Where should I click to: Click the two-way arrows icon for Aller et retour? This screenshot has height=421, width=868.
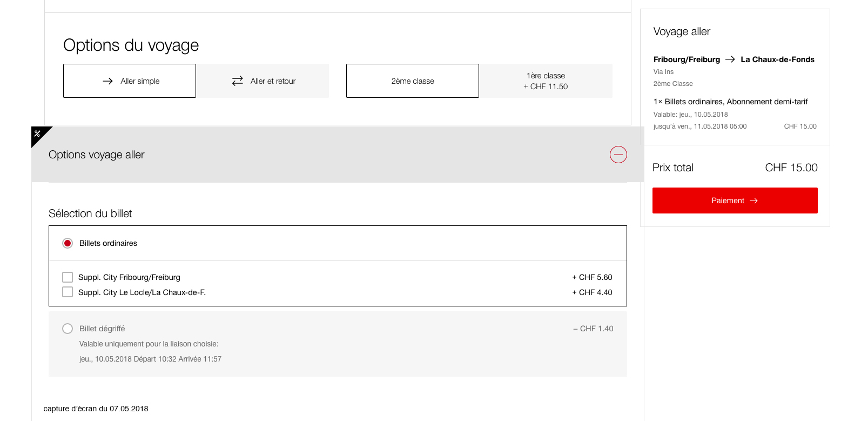click(238, 81)
